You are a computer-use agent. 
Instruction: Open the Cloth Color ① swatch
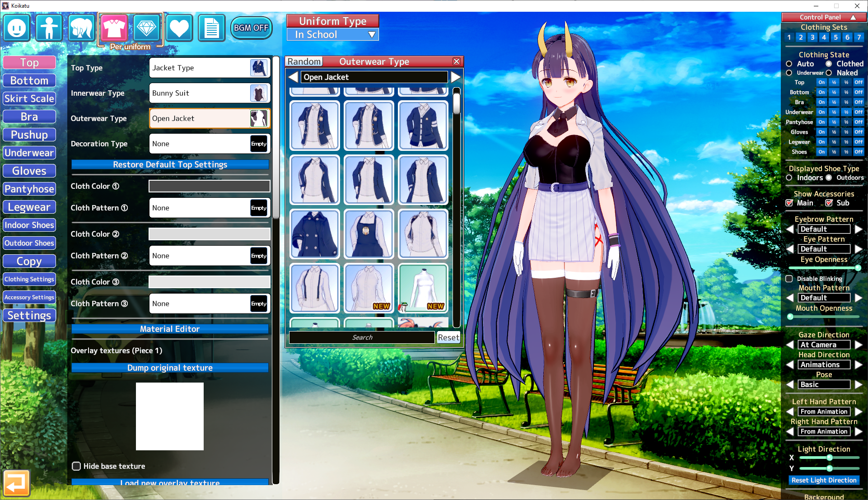[210, 186]
